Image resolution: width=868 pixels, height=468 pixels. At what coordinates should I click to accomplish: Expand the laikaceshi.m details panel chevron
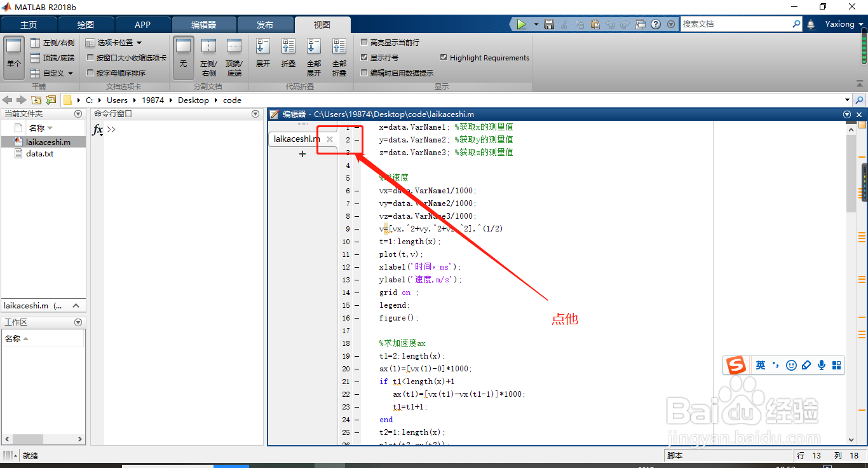[76, 306]
